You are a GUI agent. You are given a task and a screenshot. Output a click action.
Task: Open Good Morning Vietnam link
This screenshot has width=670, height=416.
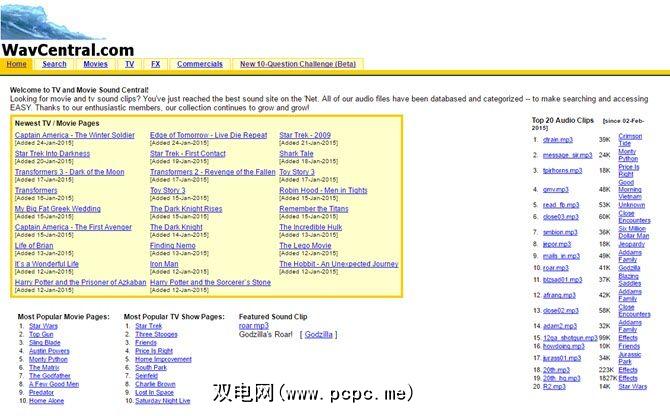click(630, 189)
